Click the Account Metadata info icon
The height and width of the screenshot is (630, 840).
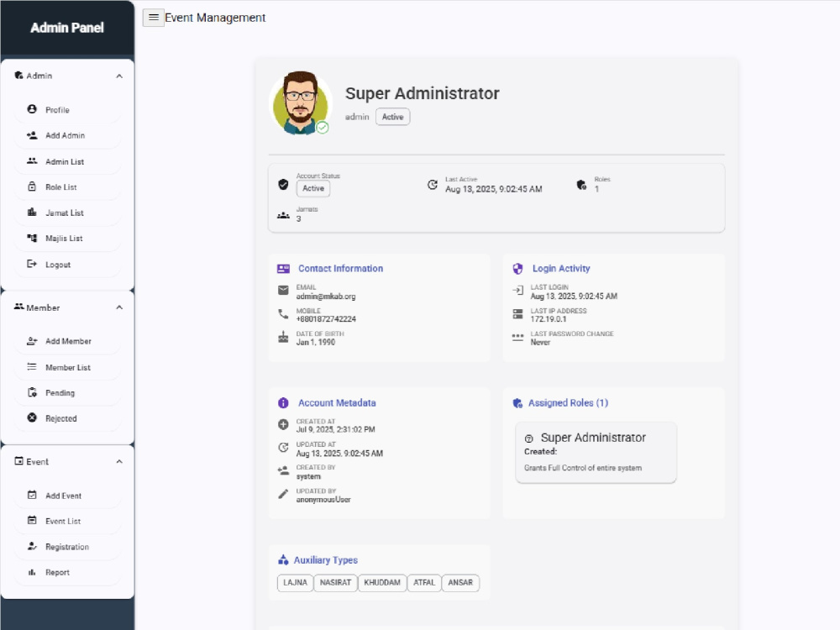click(283, 403)
